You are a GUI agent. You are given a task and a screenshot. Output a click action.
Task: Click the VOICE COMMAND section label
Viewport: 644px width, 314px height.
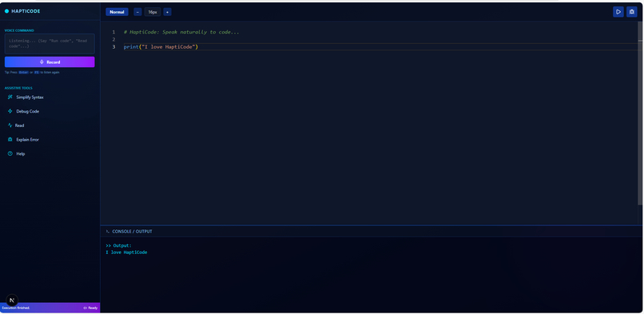(x=19, y=30)
